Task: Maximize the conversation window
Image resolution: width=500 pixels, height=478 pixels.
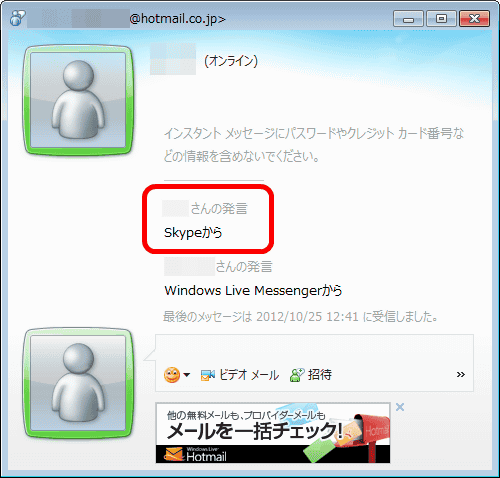Action: 441,19
